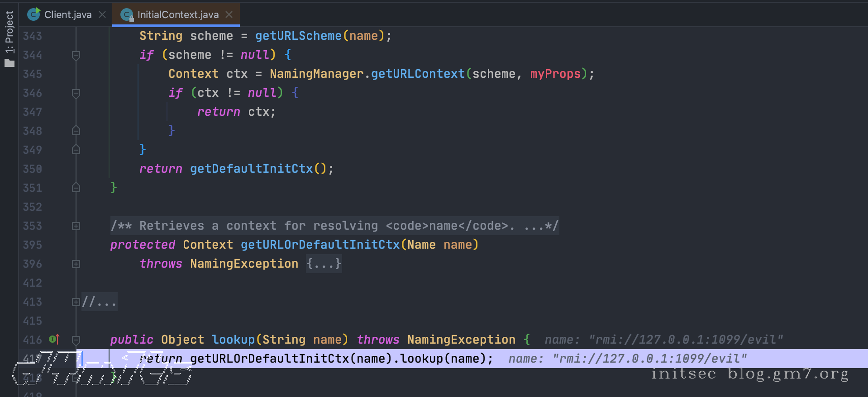868x397 pixels.
Task: Click the Client.java class file icon
Action: 33,14
